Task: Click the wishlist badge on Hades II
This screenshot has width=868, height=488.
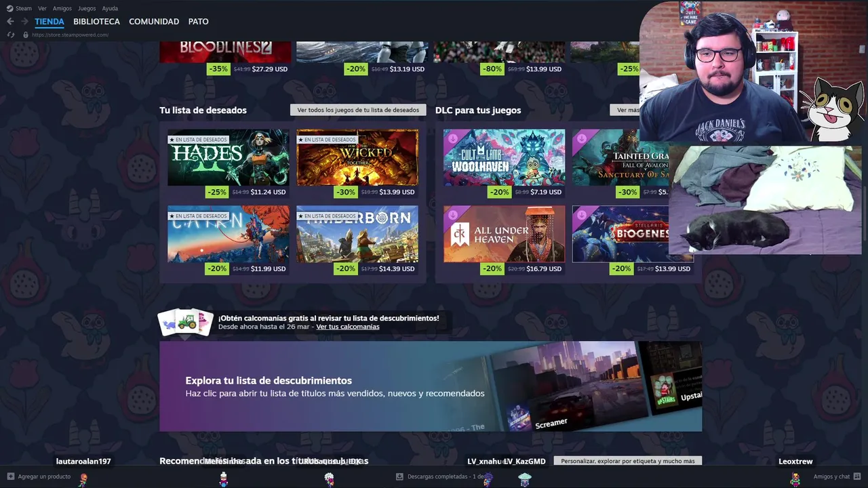Action: pos(198,140)
